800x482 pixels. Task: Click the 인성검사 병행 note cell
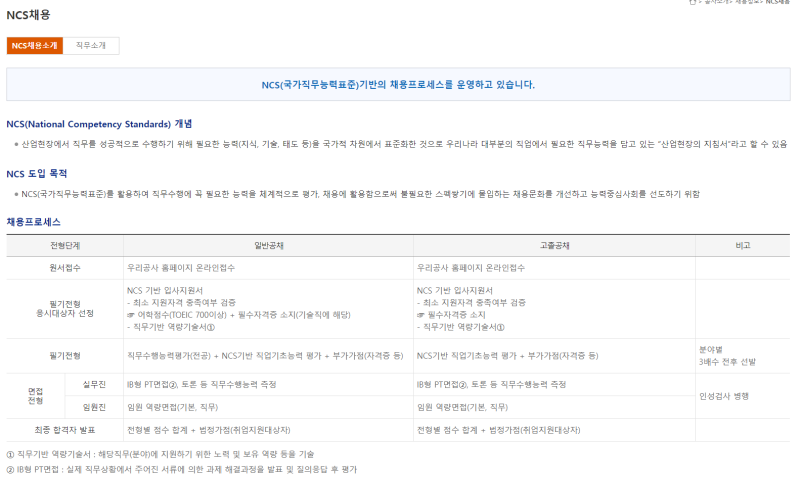(727, 396)
